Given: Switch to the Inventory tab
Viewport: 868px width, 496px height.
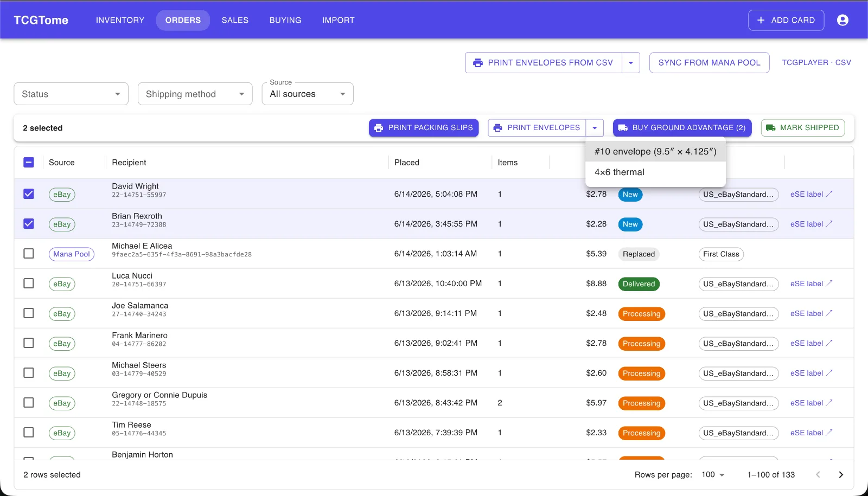Looking at the screenshot, I should pyautogui.click(x=120, y=20).
